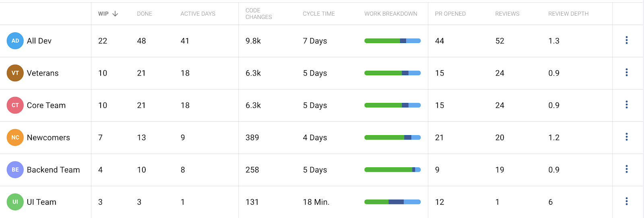Image resolution: width=644 pixels, height=218 pixels.
Task: Sort by the PR Opened column header
Action: click(x=450, y=14)
